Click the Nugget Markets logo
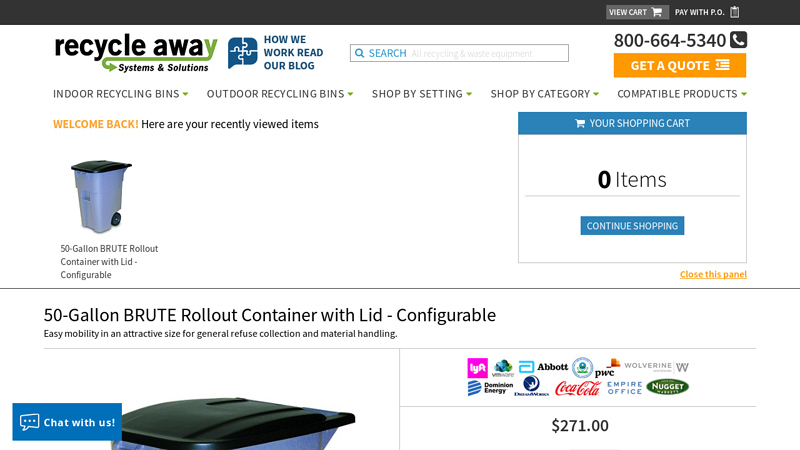 [667, 387]
